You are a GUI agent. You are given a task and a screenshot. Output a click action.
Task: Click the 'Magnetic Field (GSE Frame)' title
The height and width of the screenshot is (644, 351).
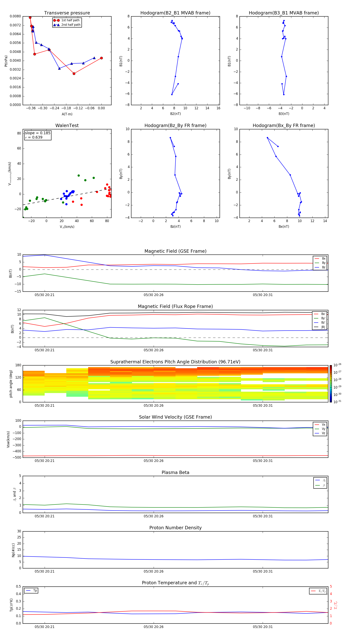click(x=175, y=251)
